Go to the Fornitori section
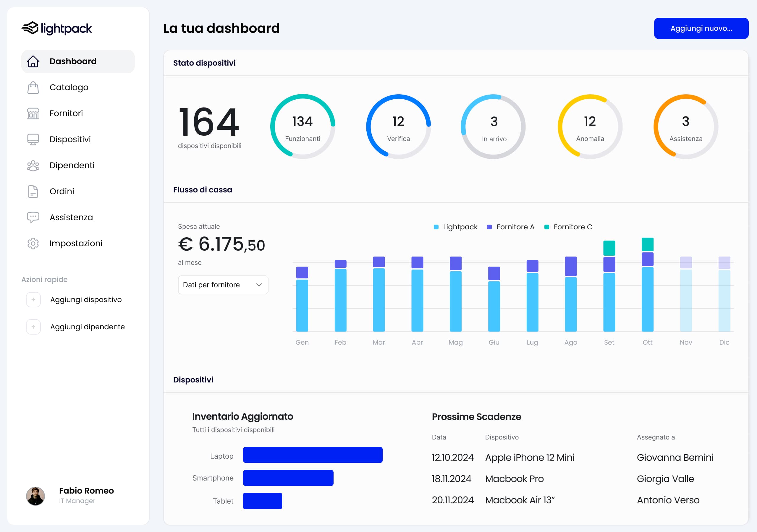 pos(78,113)
